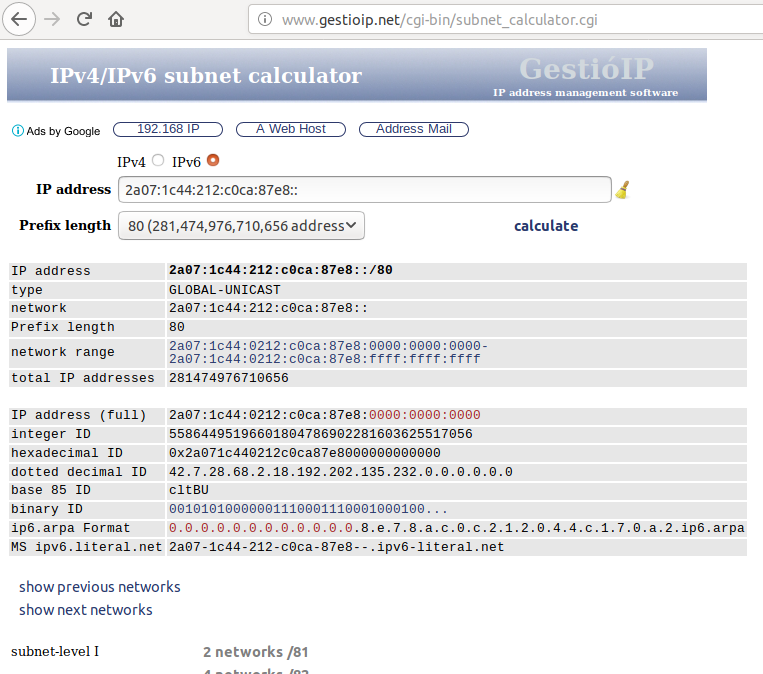
Task: Open the '192.168 IP' ad link
Action: [168, 129]
